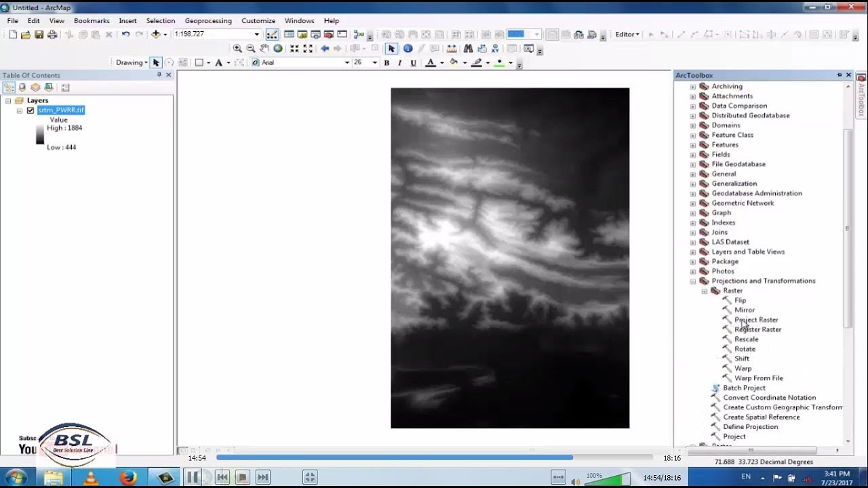The height and width of the screenshot is (488, 868).
Task: Collapse the Raster toolset under Projections
Action: [x=705, y=291]
